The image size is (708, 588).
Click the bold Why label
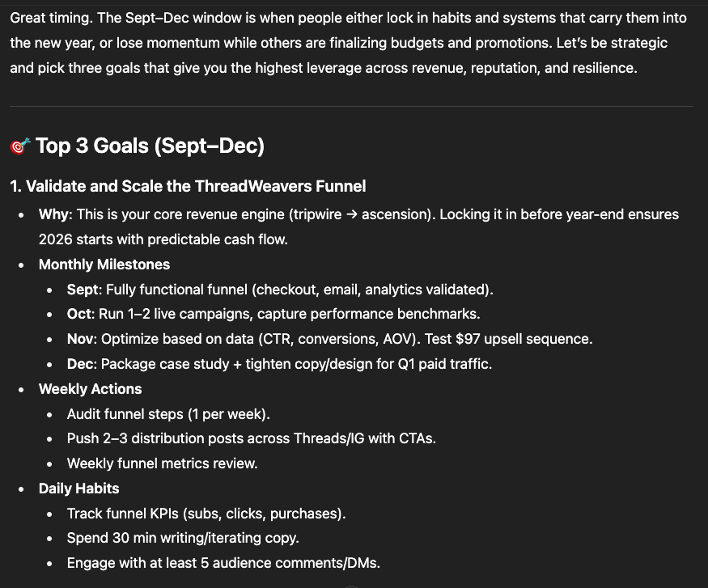point(54,214)
